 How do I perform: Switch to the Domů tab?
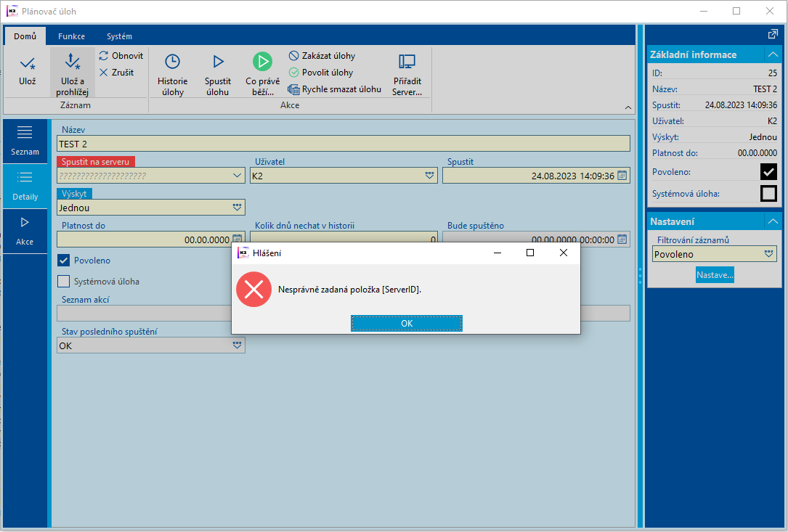coord(25,36)
